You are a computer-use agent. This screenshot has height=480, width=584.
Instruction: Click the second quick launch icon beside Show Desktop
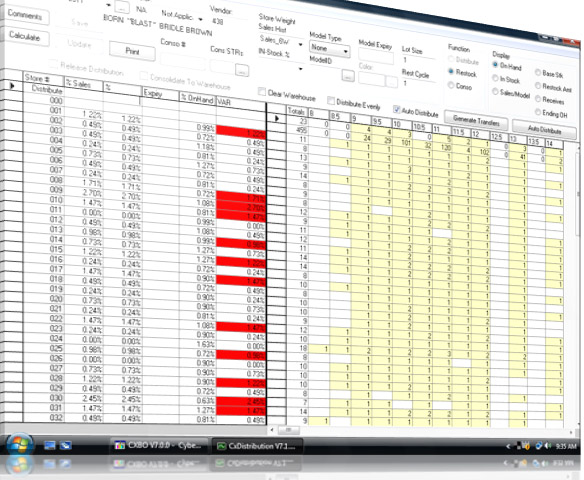pyautogui.click(x=66, y=445)
